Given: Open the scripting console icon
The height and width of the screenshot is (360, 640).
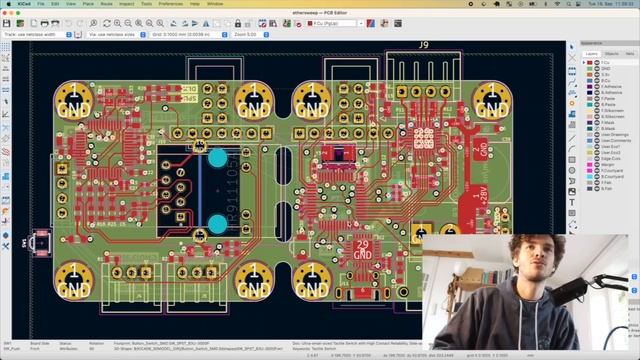Looking at the screenshot, I should coord(398,23).
